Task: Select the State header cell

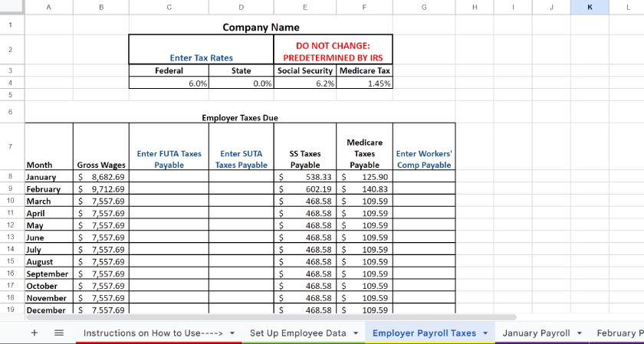Action: (x=241, y=70)
